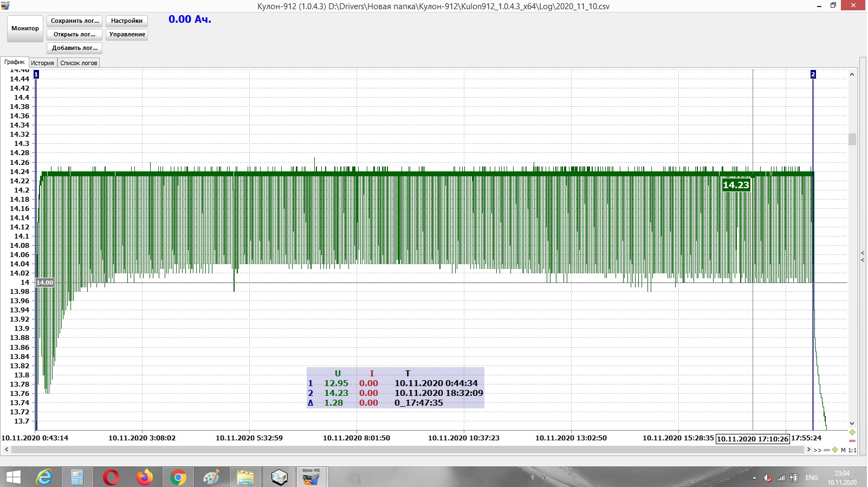This screenshot has height=487, width=868.
Task: Click the green horizontal zoom-in plus icon
Action: tap(835, 450)
